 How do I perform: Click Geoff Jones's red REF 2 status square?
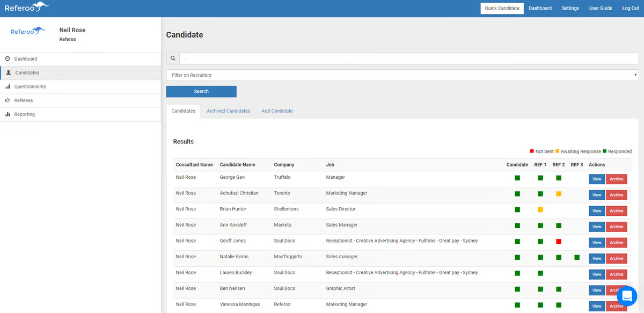click(x=559, y=242)
